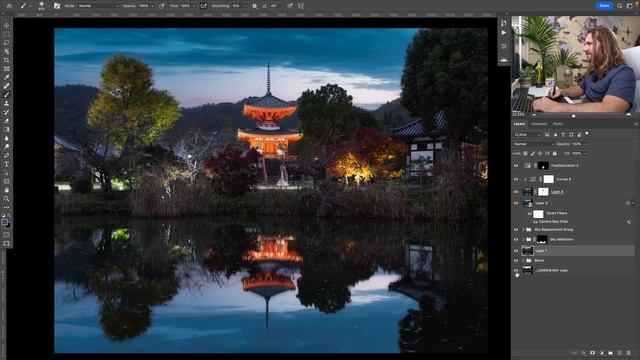Open the brush Opacity slider dropdown
This screenshot has width=640, height=360.
(152, 6)
